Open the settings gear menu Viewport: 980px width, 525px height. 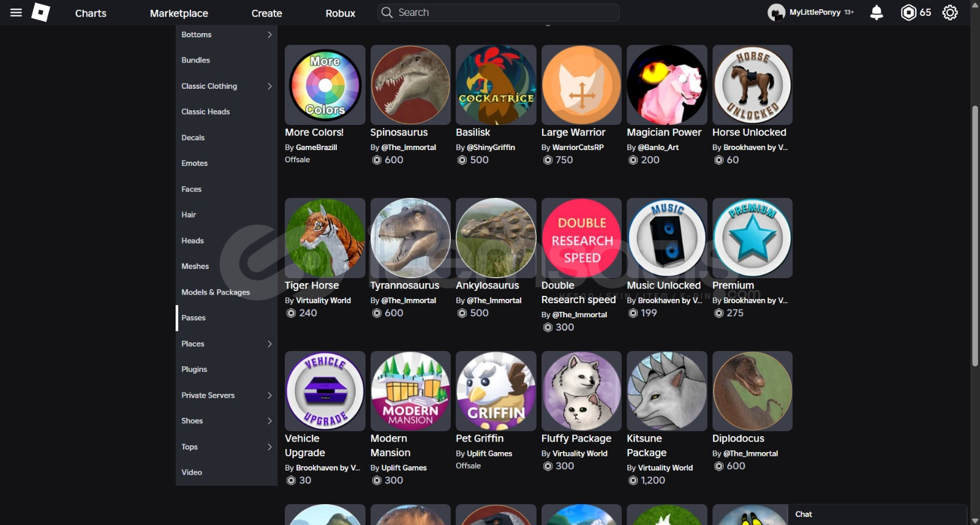(x=950, y=12)
